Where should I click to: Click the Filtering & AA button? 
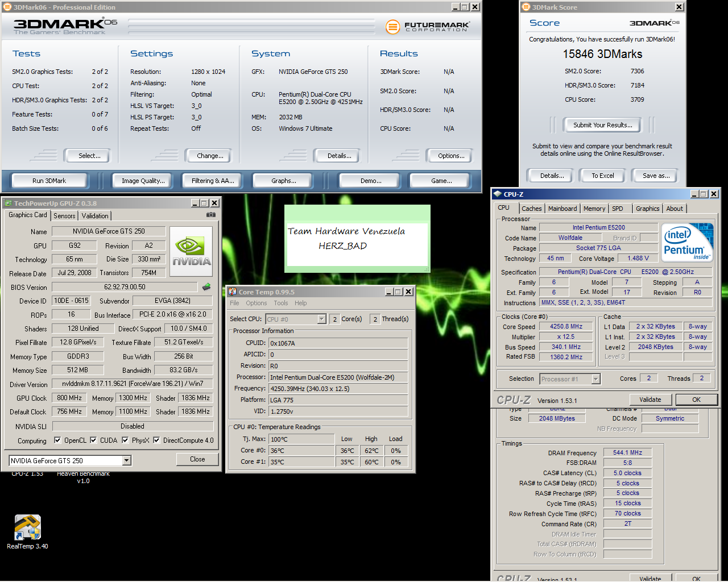213,181
